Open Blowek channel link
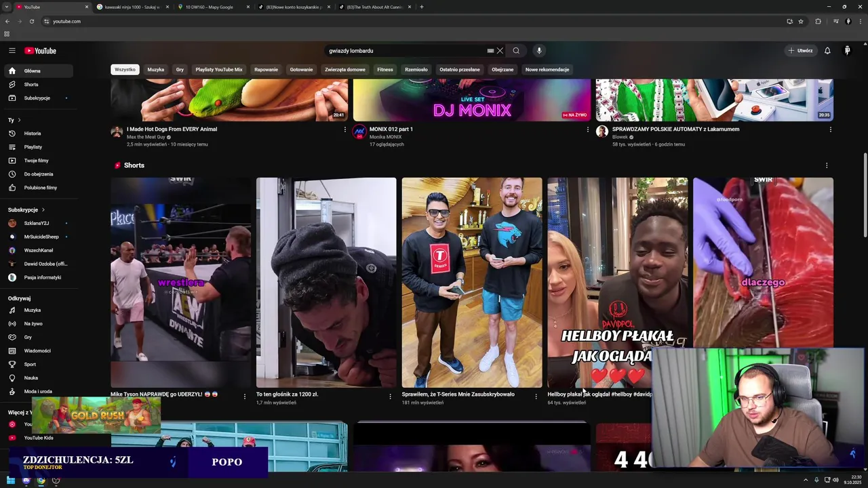The height and width of the screenshot is (488, 868). (620, 137)
